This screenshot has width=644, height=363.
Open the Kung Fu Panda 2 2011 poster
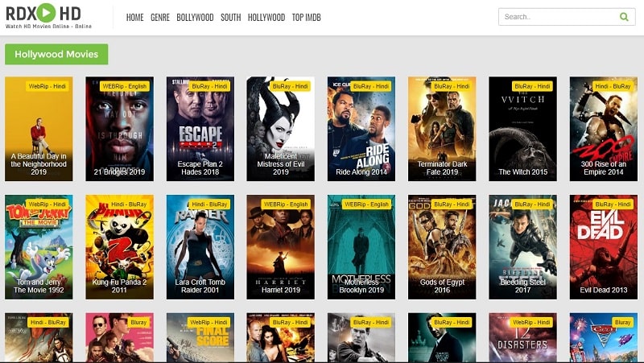pyautogui.click(x=119, y=247)
